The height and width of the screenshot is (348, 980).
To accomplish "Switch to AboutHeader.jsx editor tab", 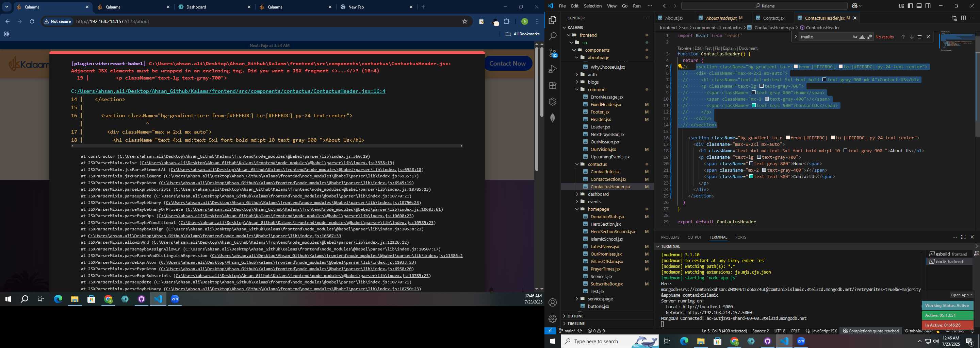I will tap(722, 18).
